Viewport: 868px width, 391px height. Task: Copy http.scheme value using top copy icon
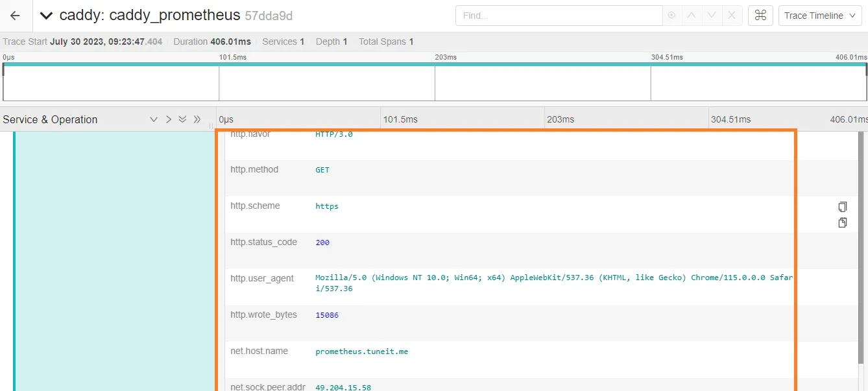point(843,207)
